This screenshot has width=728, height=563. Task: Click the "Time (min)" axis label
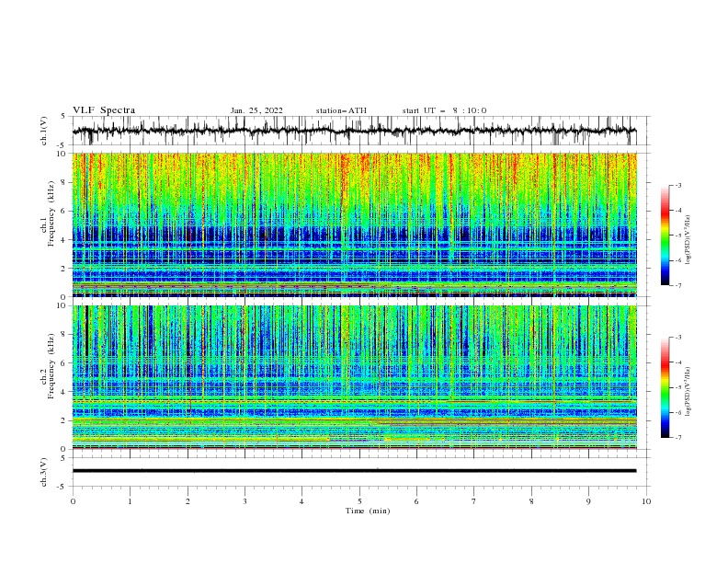[x=368, y=511]
